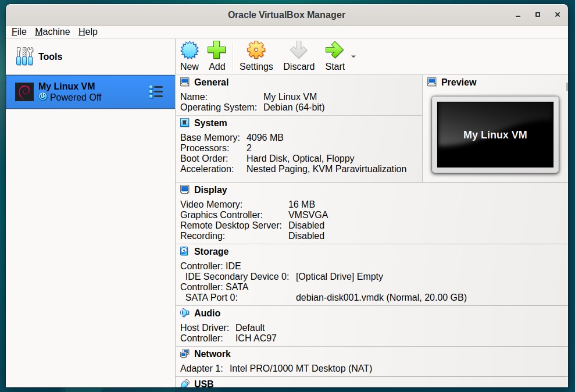Click the New virtual machine icon
This screenshot has height=392, width=575.
point(190,50)
